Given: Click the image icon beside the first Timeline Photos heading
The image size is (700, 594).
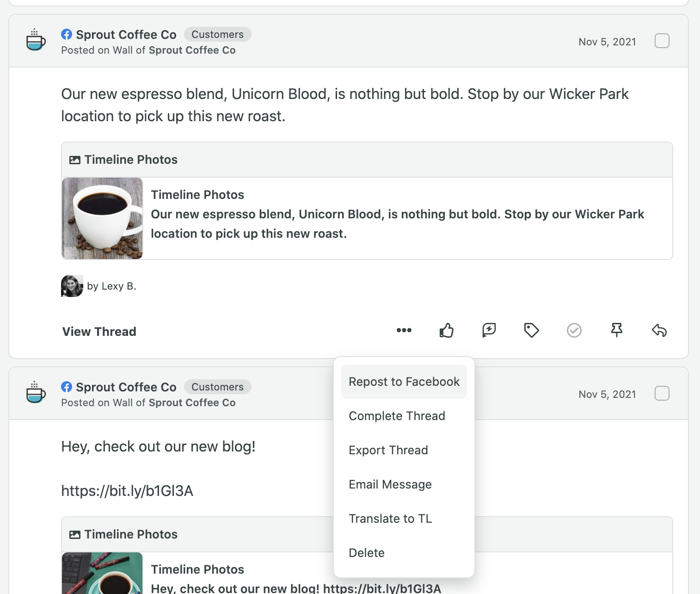Looking at the screenshot, I should tap(74, 160).
